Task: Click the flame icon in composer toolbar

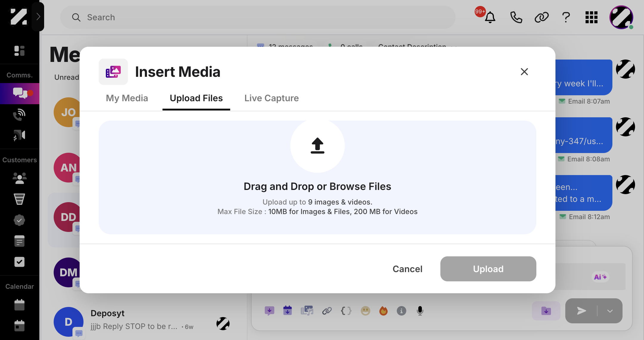Action: pyautogui.click(x=383, y=311)
